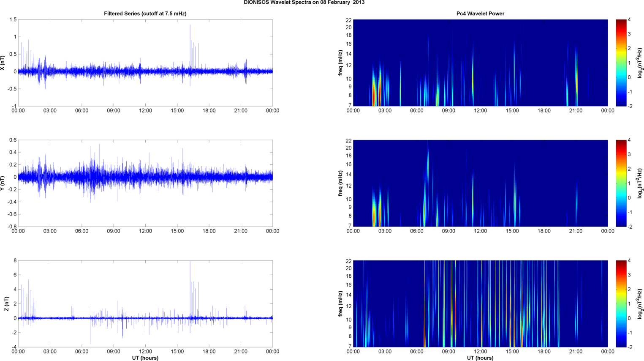Click the X (nT) axis label
Viewport: 644px width, 361px height.
click(3, 63)
